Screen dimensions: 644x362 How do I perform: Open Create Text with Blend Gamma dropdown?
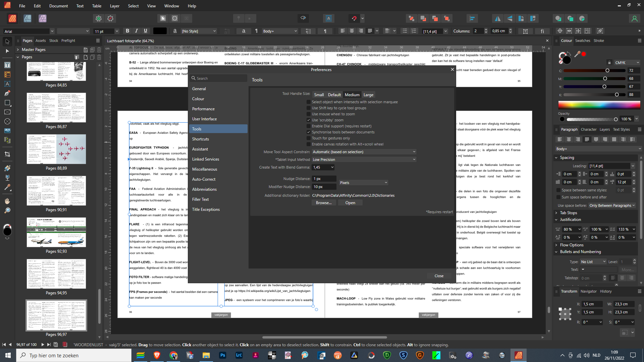(x=323, y=167)
